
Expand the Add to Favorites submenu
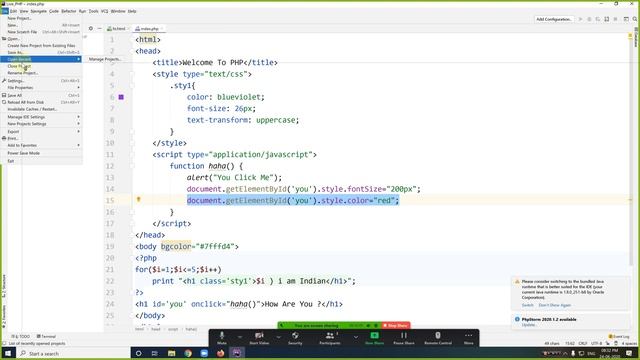point(41,145)
